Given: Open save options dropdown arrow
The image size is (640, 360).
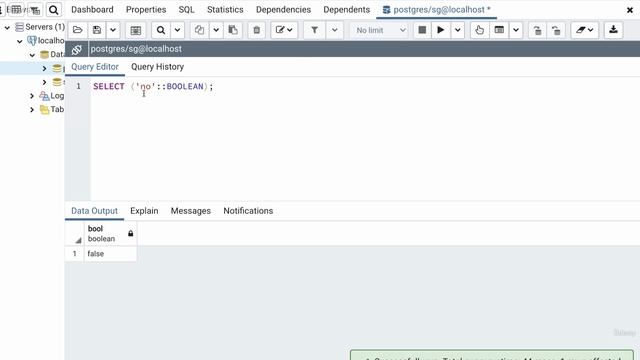Looking at the screenshot, I should point(113,30).
